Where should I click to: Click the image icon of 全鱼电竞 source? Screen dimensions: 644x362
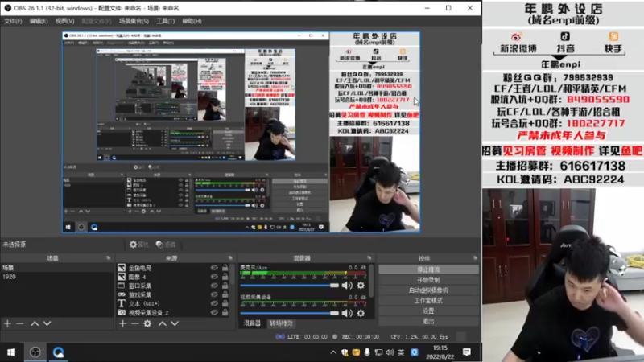[122, 268]
